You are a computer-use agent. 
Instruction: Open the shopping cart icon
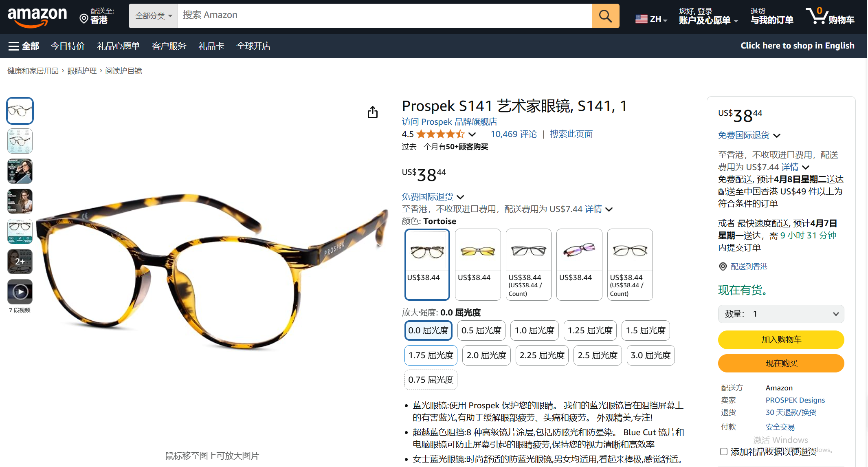817,16
